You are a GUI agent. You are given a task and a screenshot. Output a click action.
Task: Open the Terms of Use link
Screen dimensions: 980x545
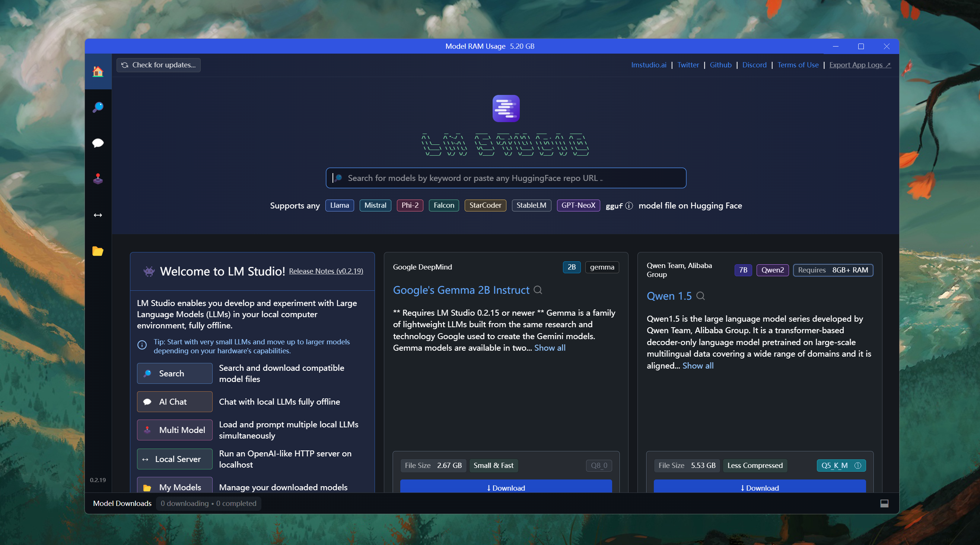(x=798, y=65)
